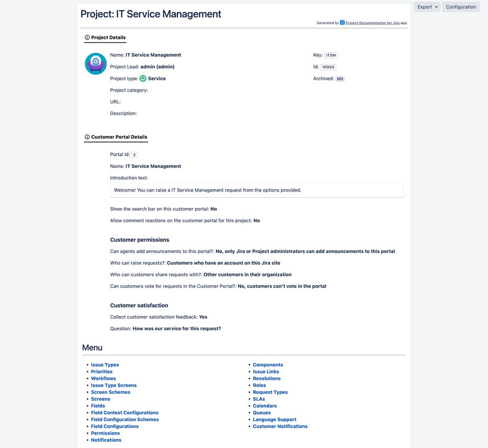Click the green Service project type icon
This screenshot has width=488, height=448.
tap(143, 79)
